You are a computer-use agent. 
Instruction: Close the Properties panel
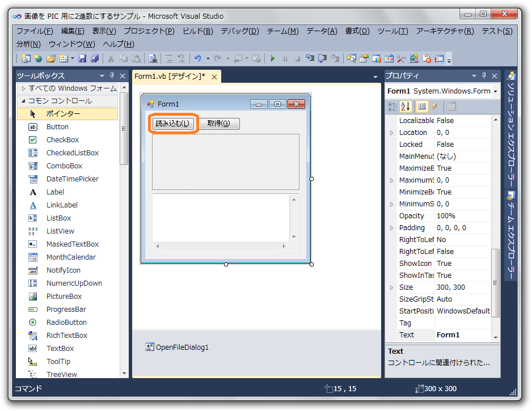(495, 75)
